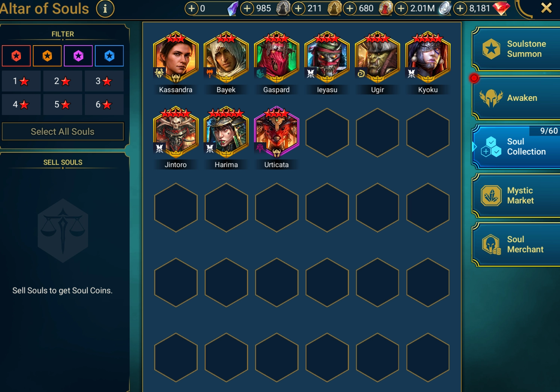Toggle the purple Epic rarity filter
Viewport: 560px width, 392px height.
(78, 56)
